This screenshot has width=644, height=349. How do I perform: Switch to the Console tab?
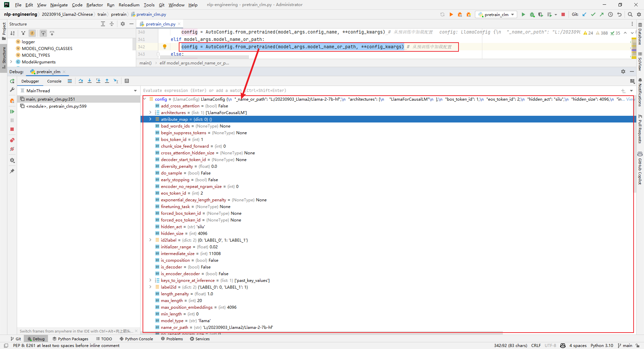[x=54, y=81]
